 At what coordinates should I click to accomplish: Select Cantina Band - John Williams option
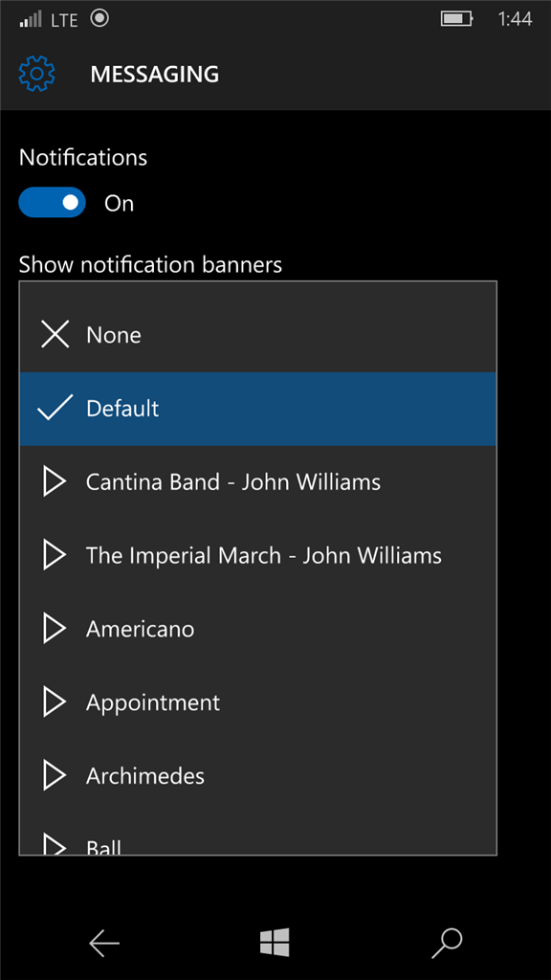tap(258, 482)
